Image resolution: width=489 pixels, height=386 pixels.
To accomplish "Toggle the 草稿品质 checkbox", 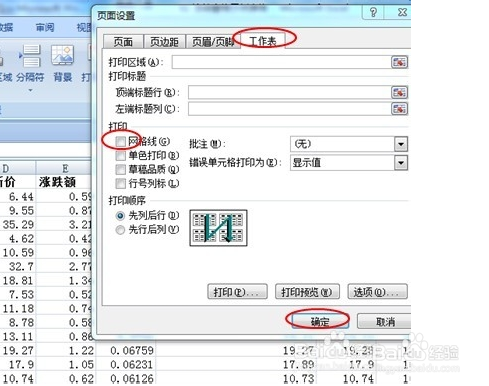I will (120, 170).
